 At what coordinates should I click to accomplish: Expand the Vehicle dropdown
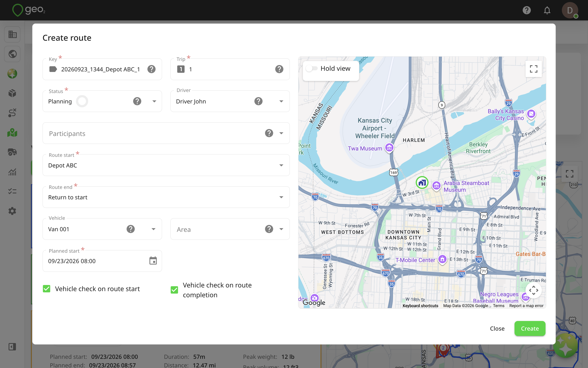(x=153, y=229)
